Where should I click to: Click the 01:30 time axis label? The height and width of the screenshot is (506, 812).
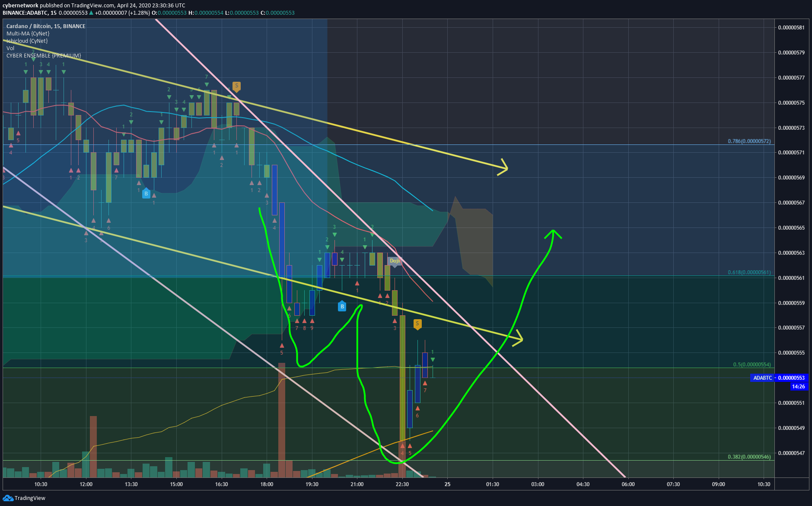(493, 484)
